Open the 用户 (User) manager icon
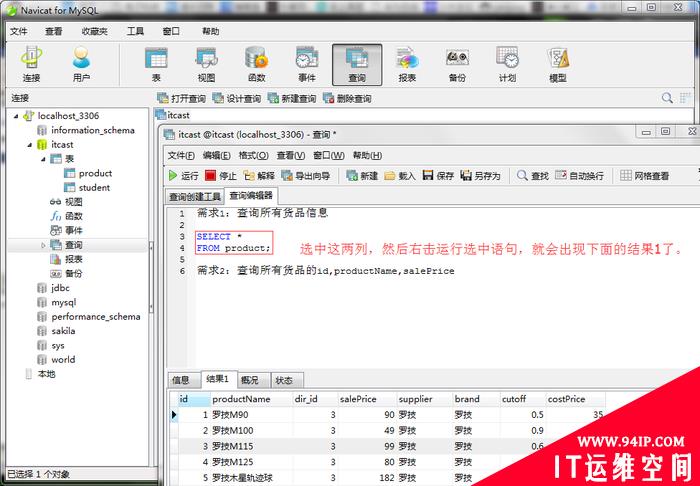 (81, 65)
